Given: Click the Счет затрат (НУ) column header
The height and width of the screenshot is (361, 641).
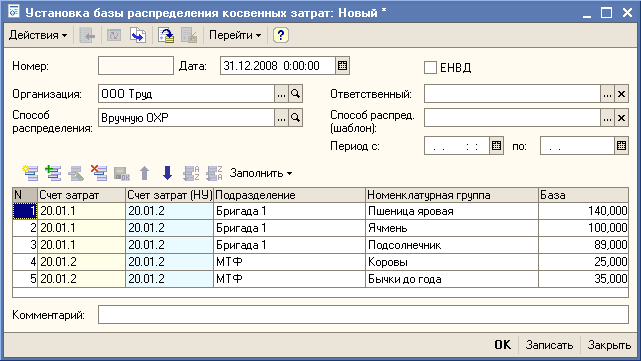Looking at the screenshot, I should 169,195.
